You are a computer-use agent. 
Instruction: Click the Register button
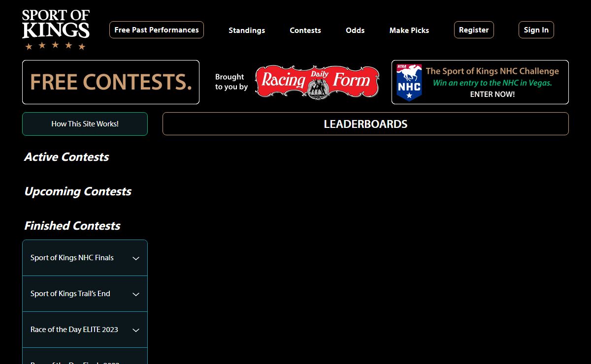[x=474, y=30]
